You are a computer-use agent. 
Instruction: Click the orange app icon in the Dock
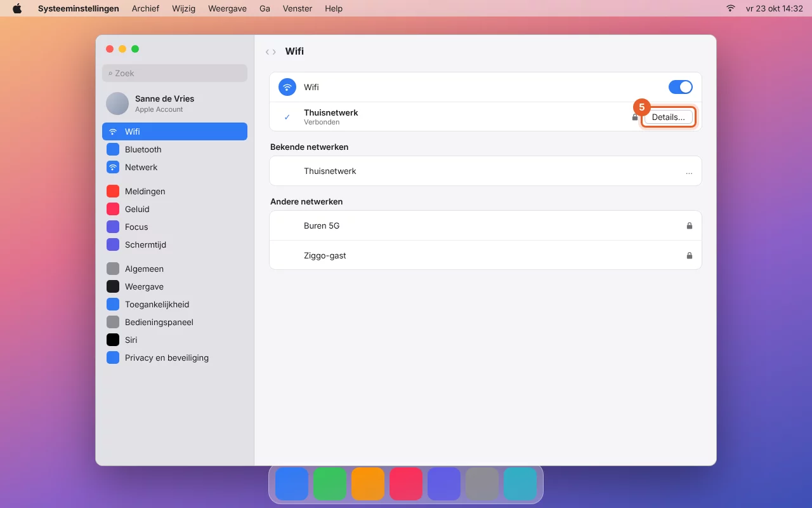point(368,484)
